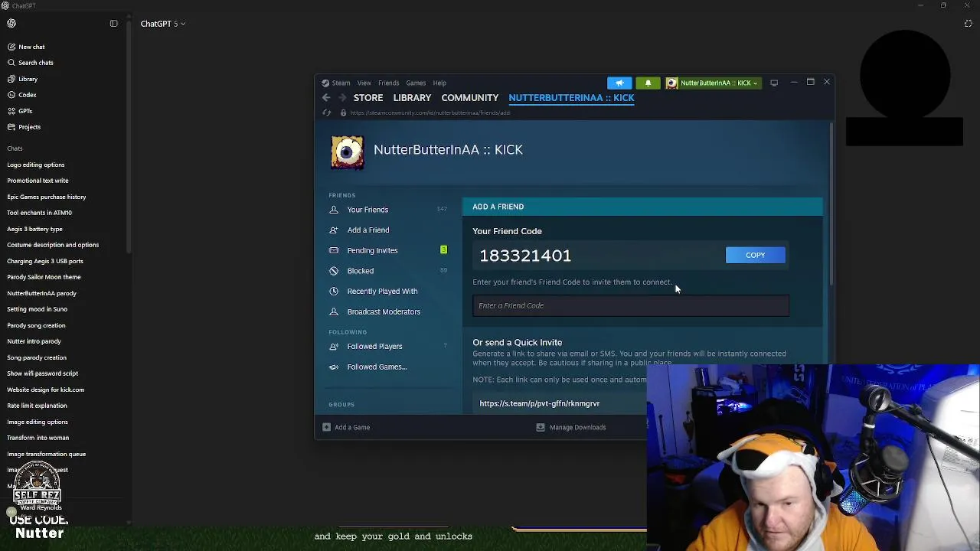
Task: Open the NUTTERBUTTERINAA :: KICK tab
Action: point(571,98)
